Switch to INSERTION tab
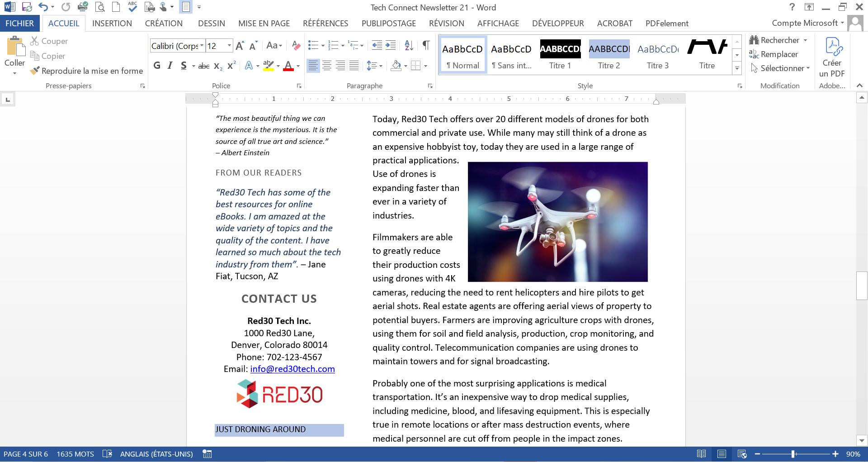 112,24
